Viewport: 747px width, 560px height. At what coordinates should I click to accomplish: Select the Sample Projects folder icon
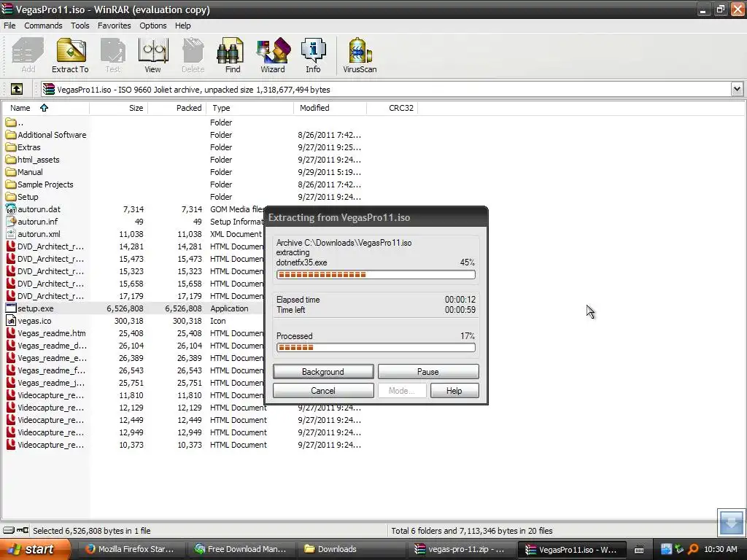click(11, 184)
